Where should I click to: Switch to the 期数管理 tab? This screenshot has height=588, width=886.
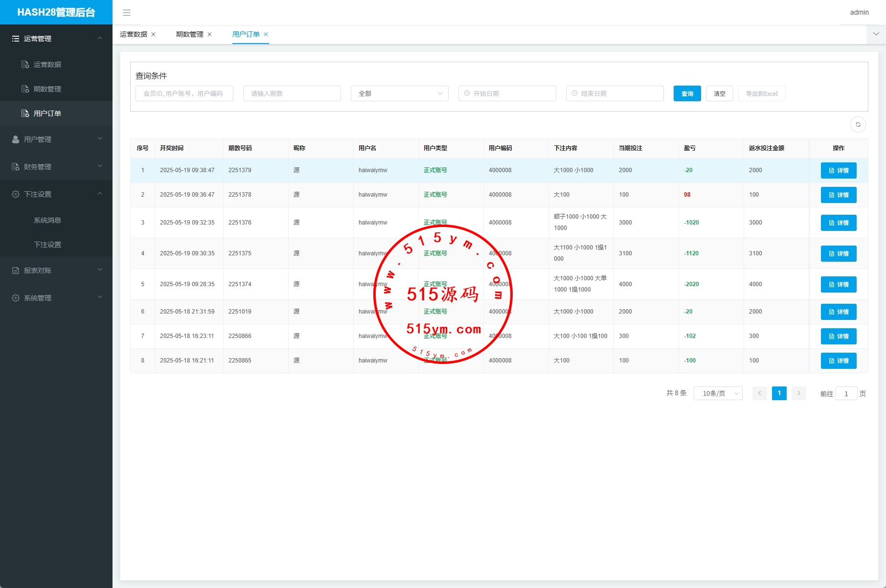(190, 34)
